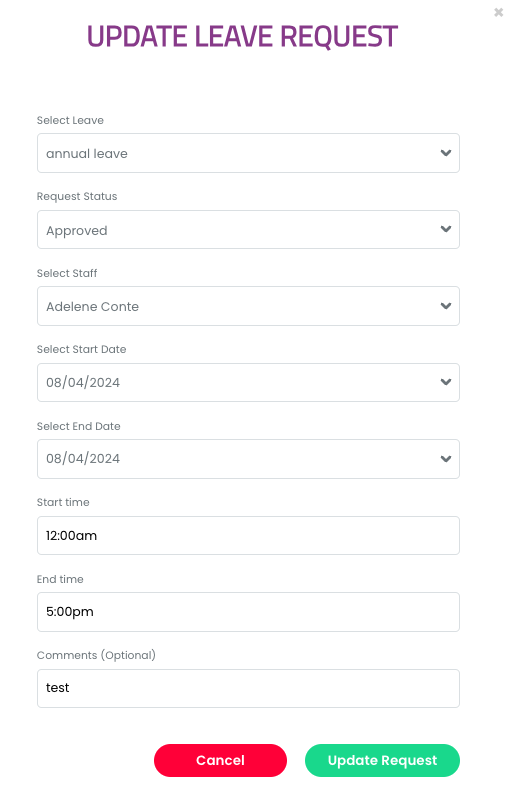The image size is (507, 812).
Task: Click the Request Status chevron arrow
Action: coord(445,229)
